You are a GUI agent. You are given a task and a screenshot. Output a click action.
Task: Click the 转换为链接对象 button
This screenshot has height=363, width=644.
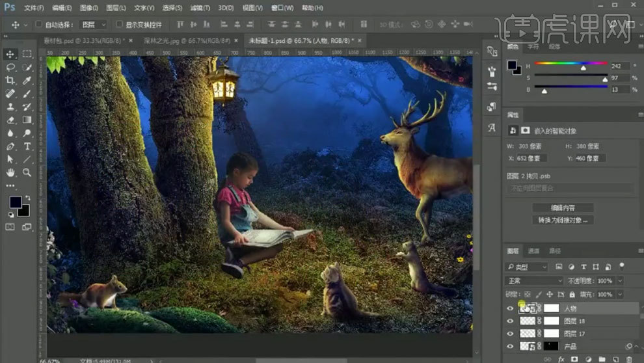click(x=563, y=220)
